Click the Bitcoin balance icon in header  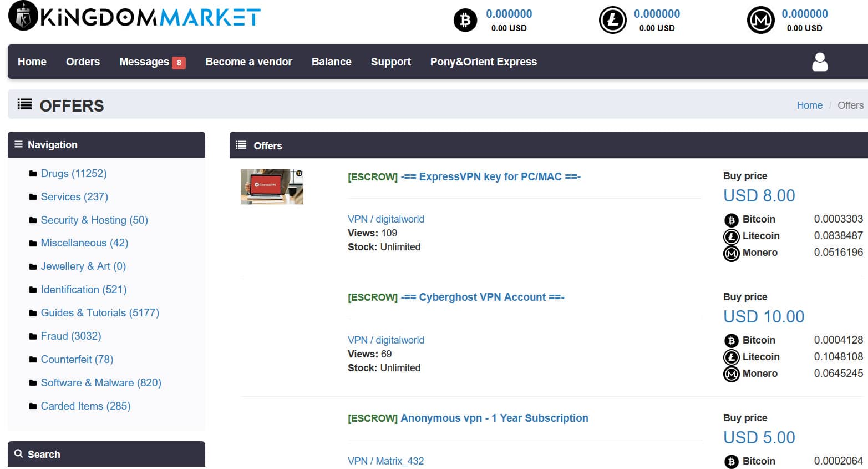click(x=465, y=21)
